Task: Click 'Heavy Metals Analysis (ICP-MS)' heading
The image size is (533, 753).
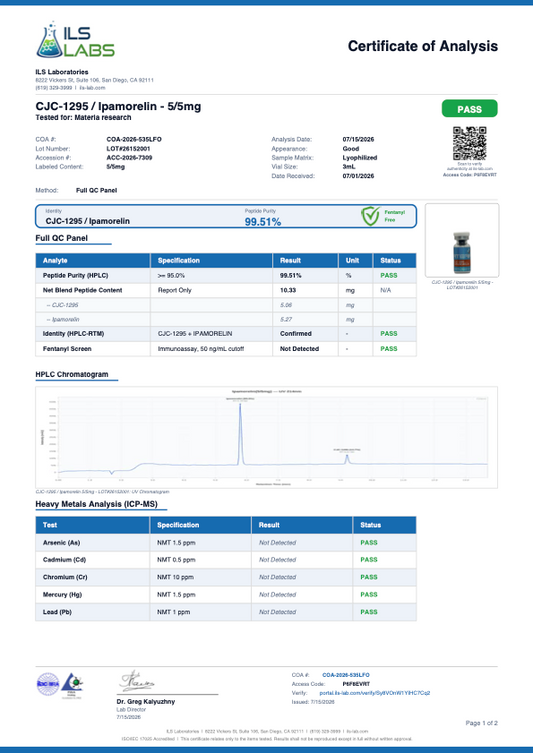Action: pyautogui.click(x=97, y=504)
